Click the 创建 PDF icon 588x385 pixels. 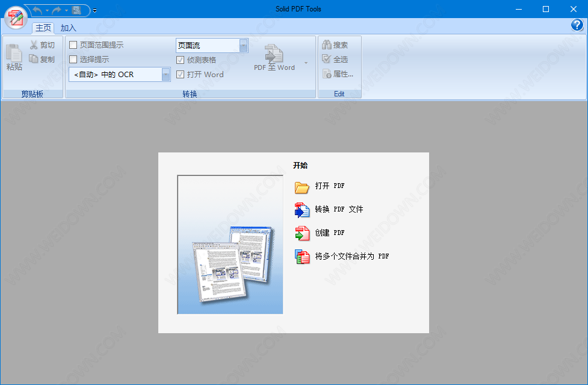click(302, 233)
